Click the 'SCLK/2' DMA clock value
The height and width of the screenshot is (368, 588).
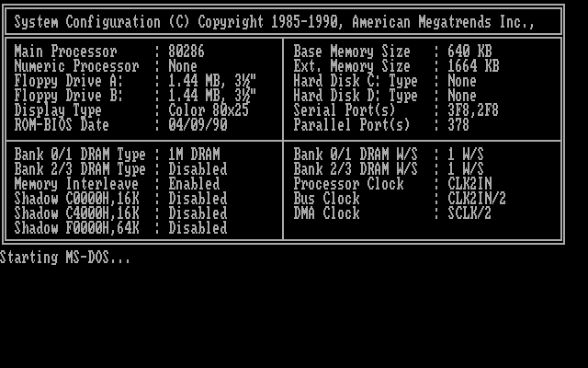469,213
